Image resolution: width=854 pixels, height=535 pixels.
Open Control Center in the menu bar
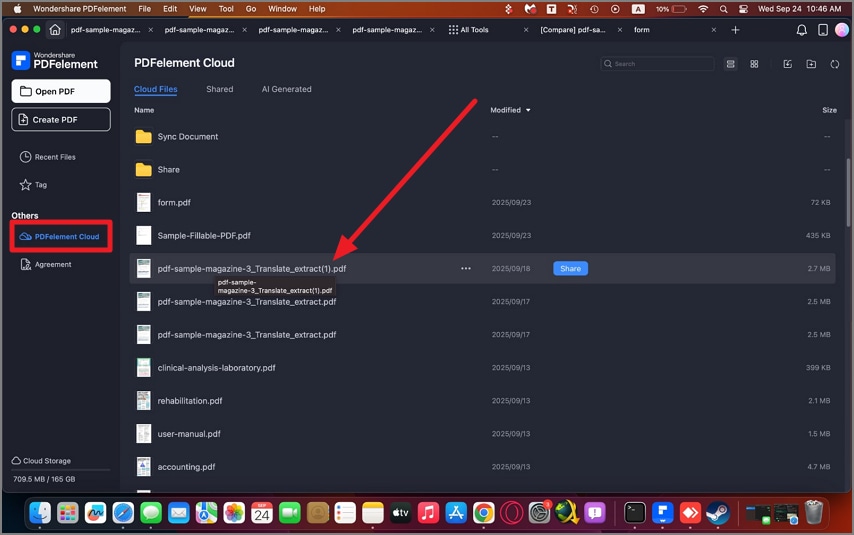coord(743,9)
